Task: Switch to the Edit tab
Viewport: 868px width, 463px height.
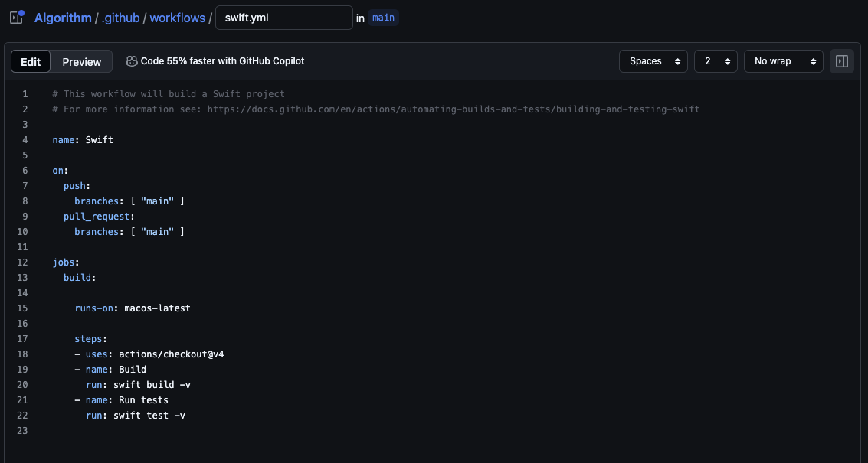Action: coord(31,61)
